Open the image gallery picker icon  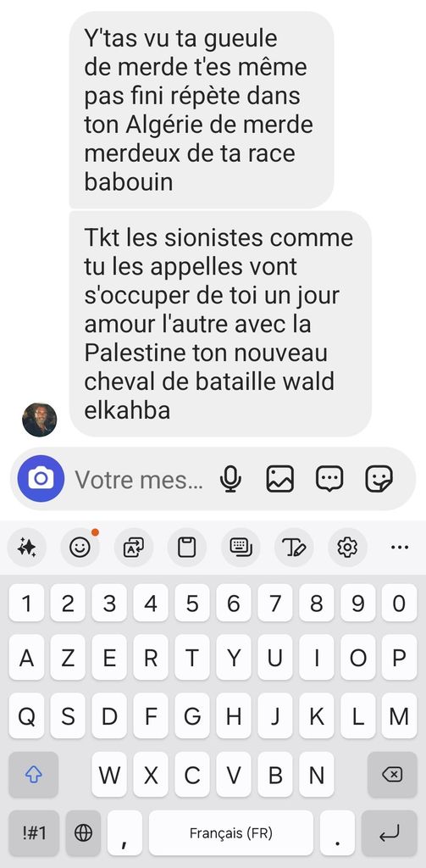280,479
